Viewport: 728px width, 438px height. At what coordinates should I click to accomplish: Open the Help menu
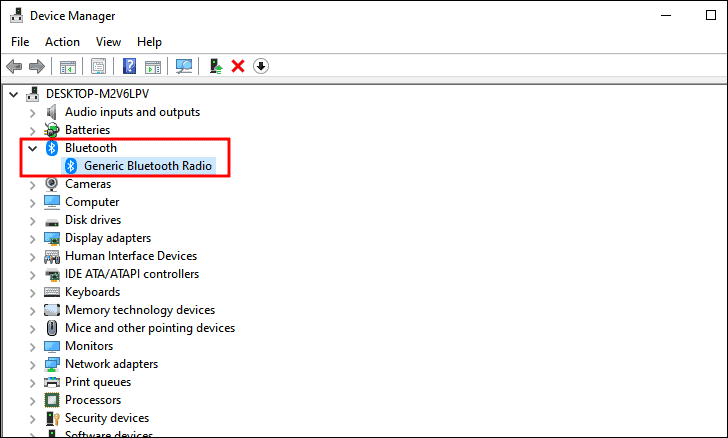pos(149,42)
